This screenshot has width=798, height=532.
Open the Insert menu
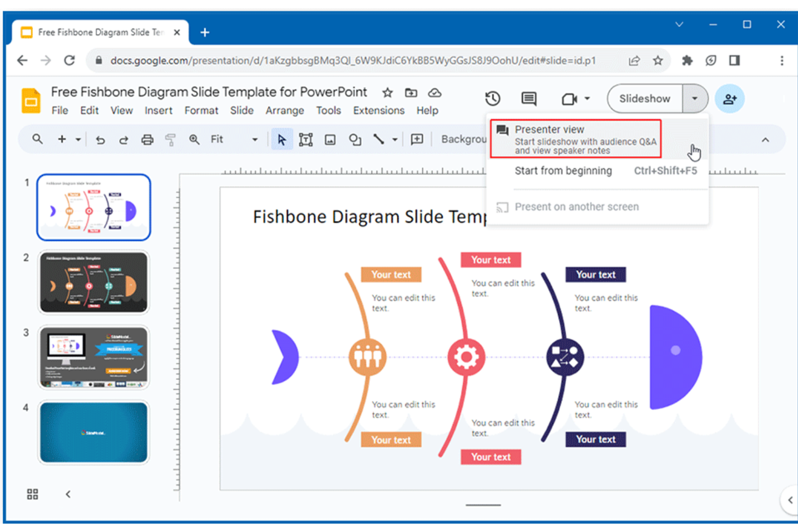(x=159, y=110)
